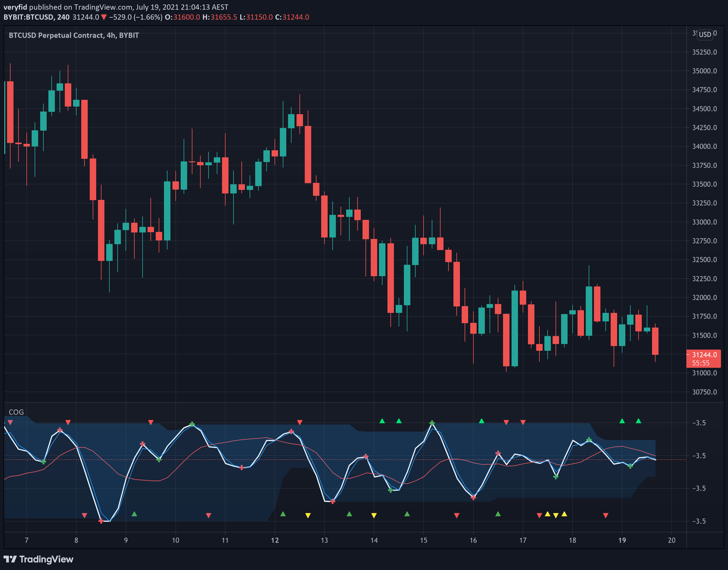Click the 31500.0 price axis label

coord(704,335)
